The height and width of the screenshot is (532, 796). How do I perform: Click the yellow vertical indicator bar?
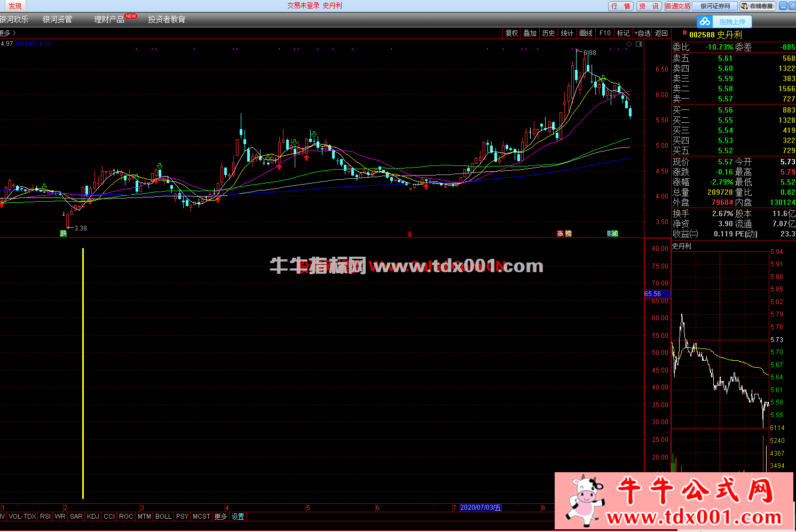click(x=83, y=374)
